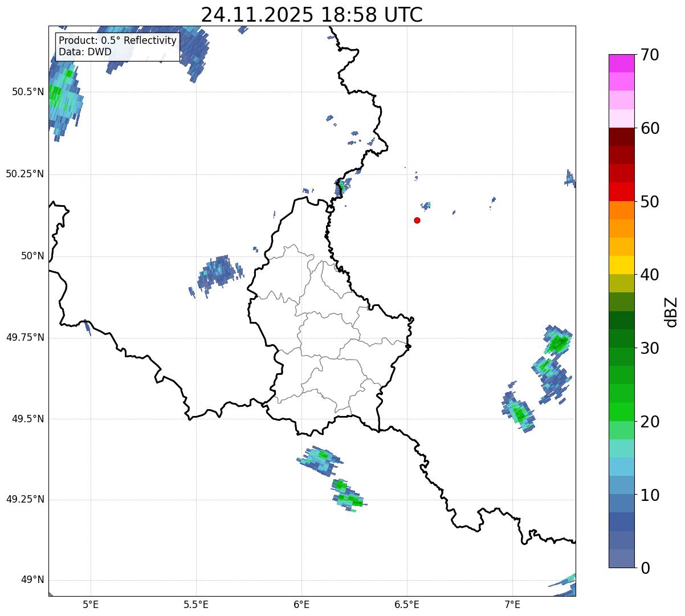Click the green echo near 49.4°N 6.1°E
Viewport: 685px width, 616px height.
pyautogui.click(x=320, y=460)
